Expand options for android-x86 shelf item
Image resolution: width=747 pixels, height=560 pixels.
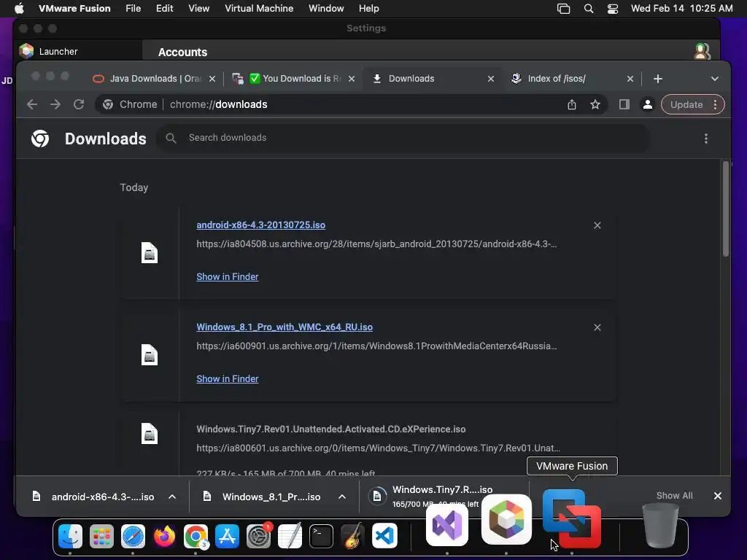[x=172, y=497]
